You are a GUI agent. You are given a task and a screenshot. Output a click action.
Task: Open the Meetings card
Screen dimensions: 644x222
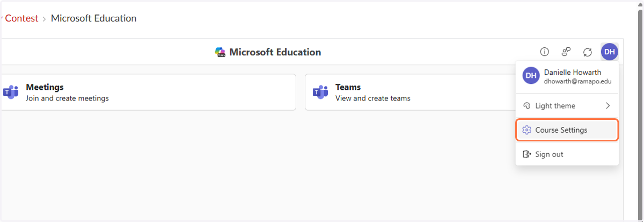click(148, 92)
